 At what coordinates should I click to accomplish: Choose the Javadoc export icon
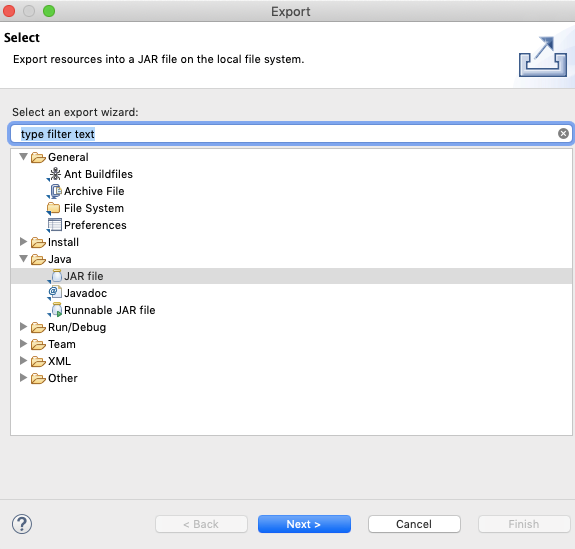click(55, 293)
